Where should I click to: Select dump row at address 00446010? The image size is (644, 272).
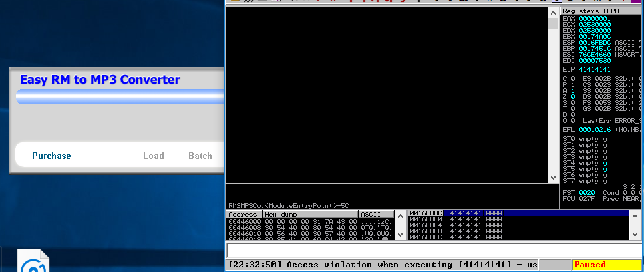click(x=311, y=233)
